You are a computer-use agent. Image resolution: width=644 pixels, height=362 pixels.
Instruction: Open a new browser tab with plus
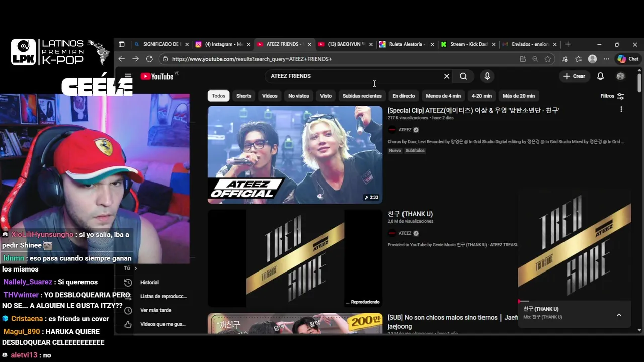click(568, 44)
